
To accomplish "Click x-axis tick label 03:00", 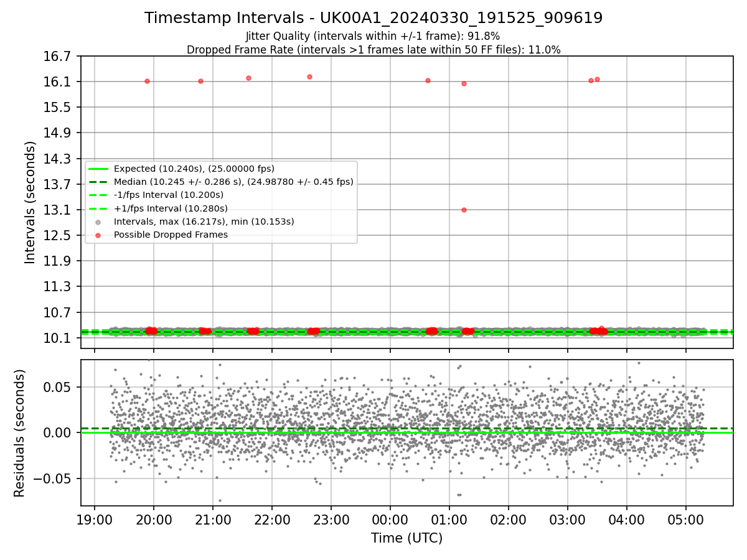I will [568, 521].
